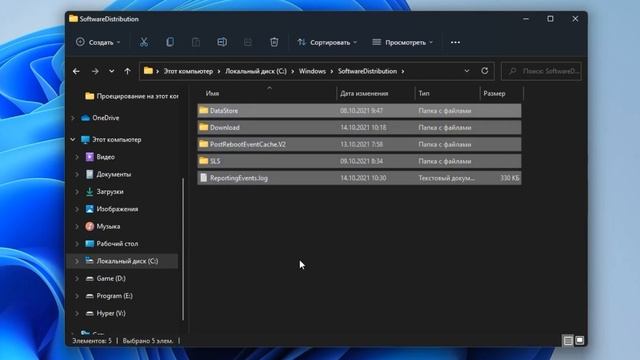
Task: Open the Просмотреть view dropdown
Action: coord(402,42)
